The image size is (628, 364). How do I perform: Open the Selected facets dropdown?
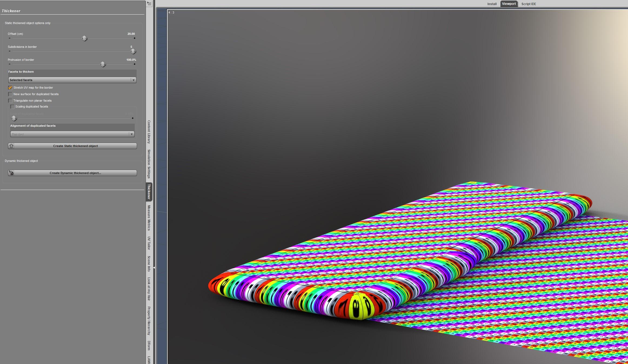pyautogui.click(x=72, y=80)
